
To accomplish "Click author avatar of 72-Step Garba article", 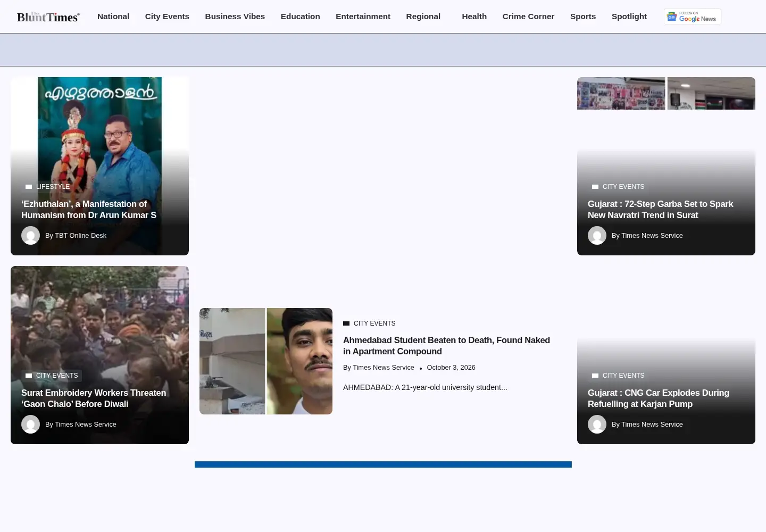I will (597, 236).
